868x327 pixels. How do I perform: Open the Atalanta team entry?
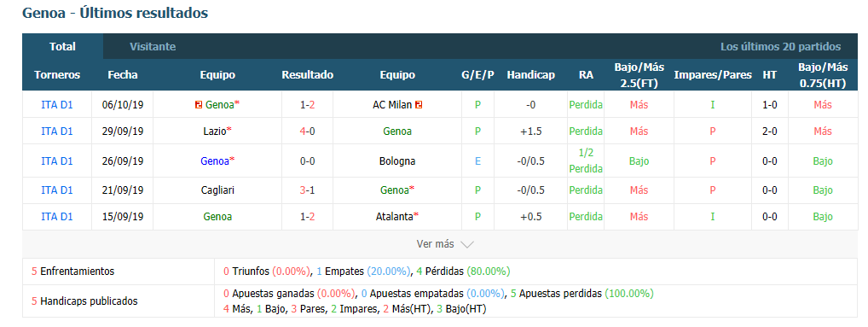click(395, 217)
